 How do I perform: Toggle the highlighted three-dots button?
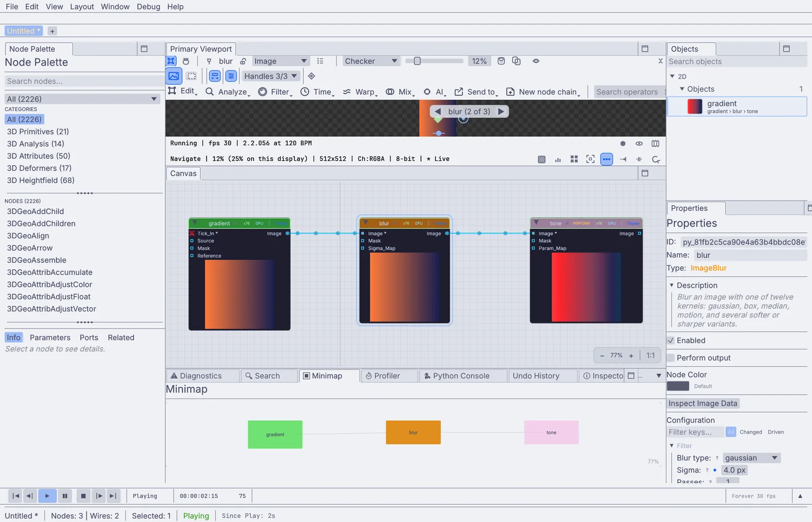[x=606, y=159]
